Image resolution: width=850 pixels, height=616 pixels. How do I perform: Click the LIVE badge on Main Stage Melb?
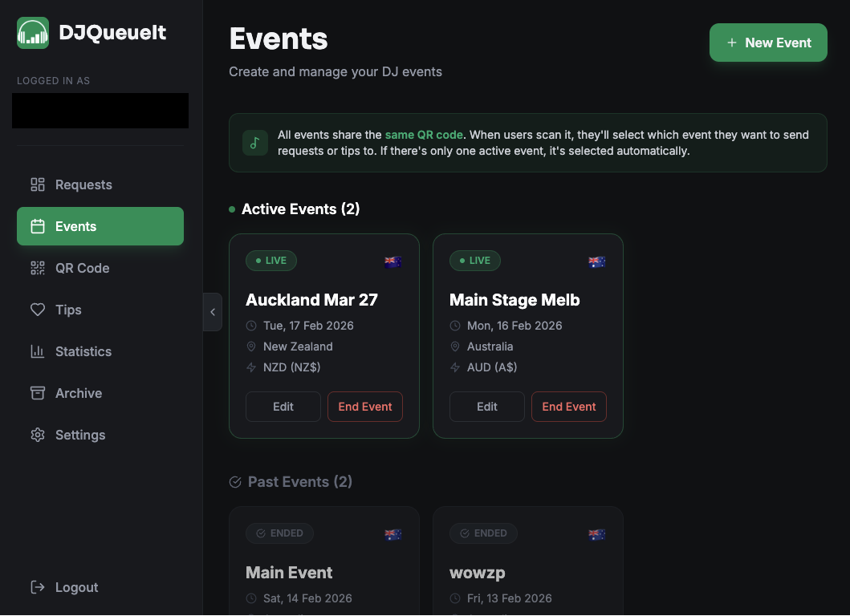[x=475, y=261]
